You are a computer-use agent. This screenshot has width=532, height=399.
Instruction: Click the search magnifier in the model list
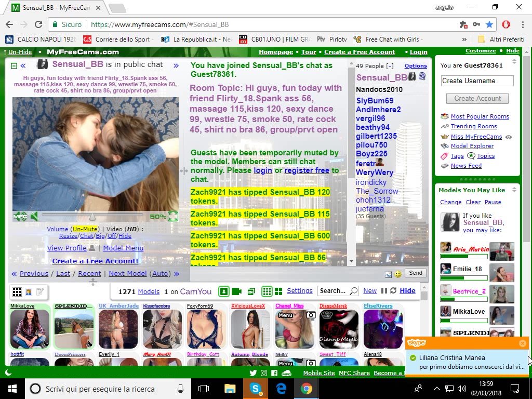pos(354,291)
